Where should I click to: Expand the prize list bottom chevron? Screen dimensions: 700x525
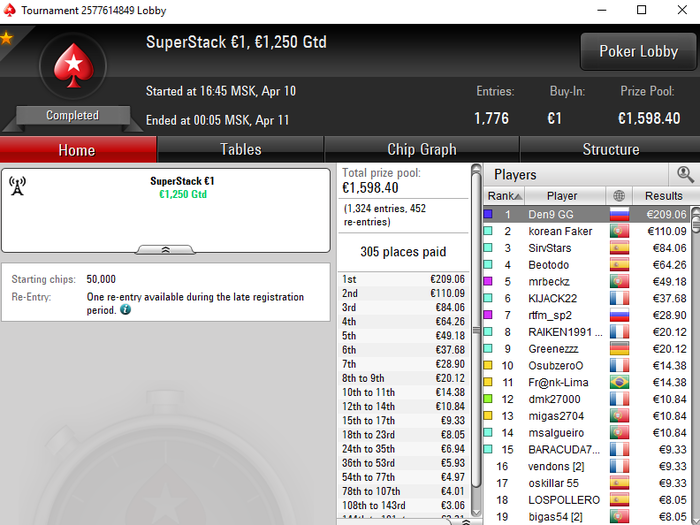[x=466, y=521]
